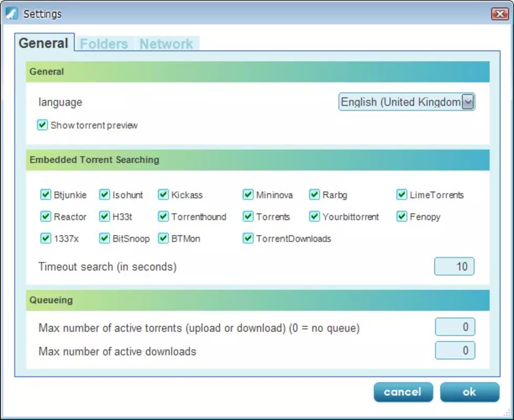Click the language label
Screen dimensions: 514x420
click(x=60, y=102)
